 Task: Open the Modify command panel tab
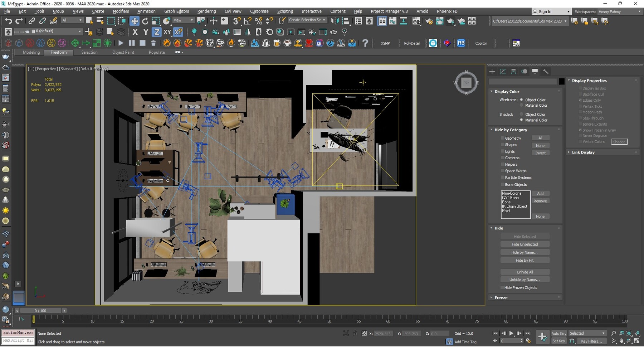503,72
